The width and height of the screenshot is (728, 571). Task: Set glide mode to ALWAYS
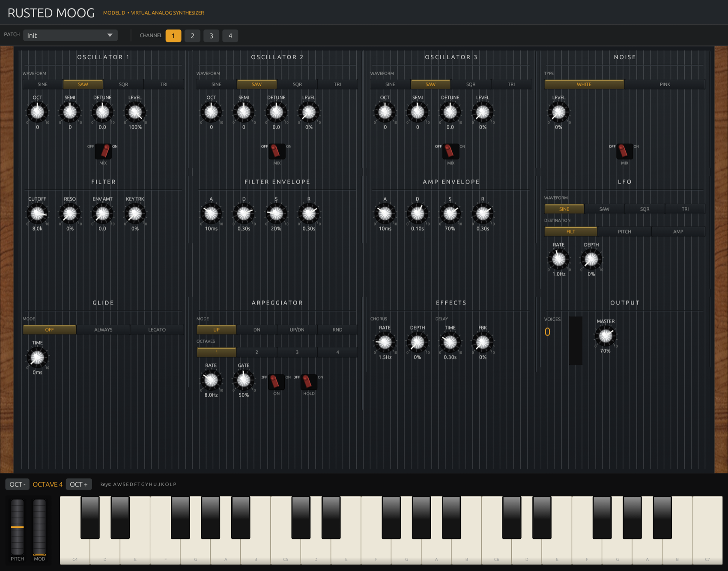103,330
